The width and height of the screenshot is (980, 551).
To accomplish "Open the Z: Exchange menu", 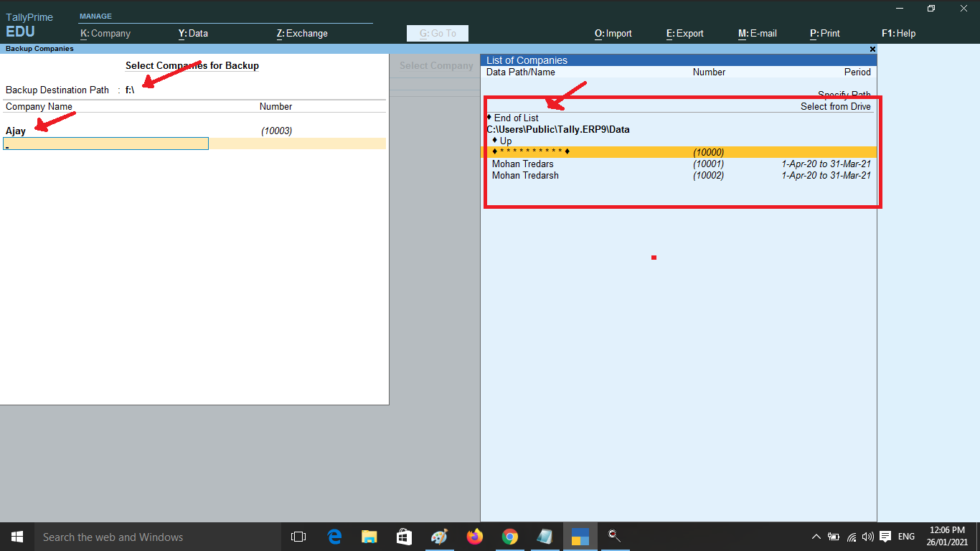I will (302, 33).
